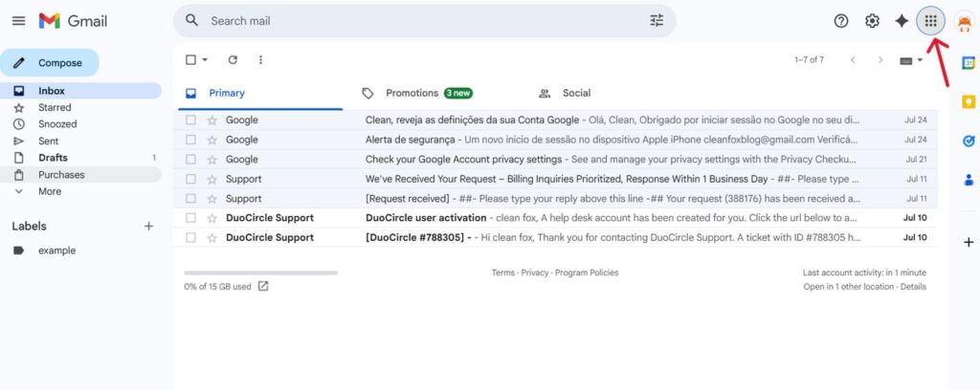The height and width of the screenshot is (390, 980).
Task: Check the DuoCircle user activation email
Action: [x=190, y=218]
